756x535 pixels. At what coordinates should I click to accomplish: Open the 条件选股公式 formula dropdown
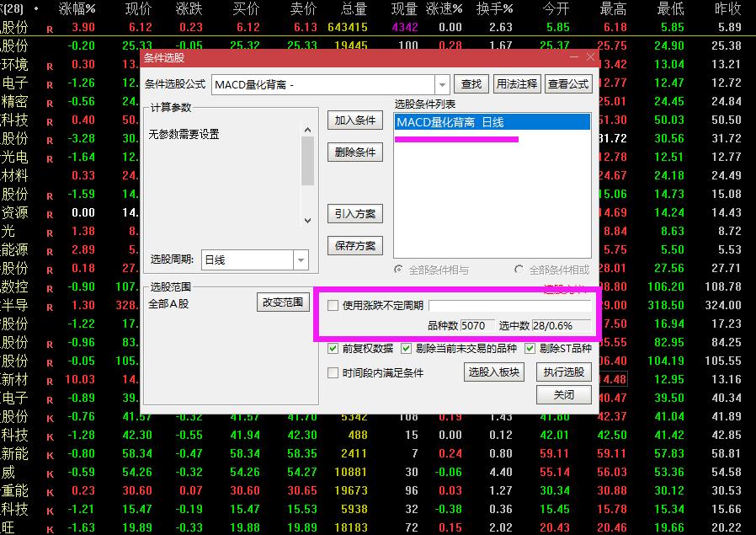pos(441,84)
